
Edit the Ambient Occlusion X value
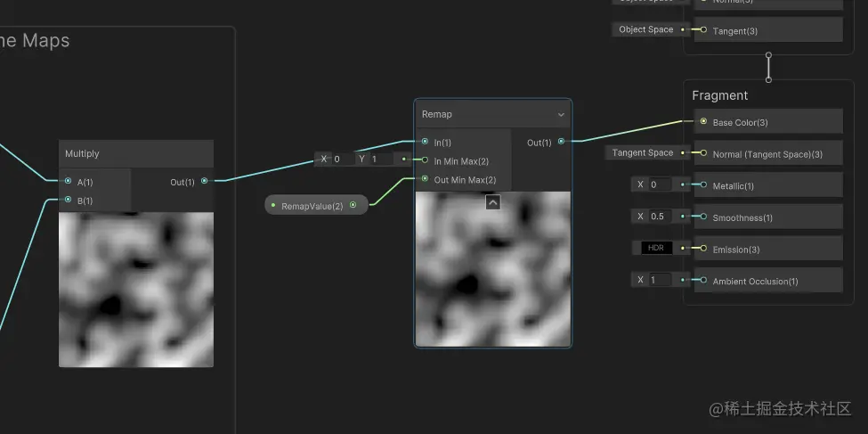point(660,280)
